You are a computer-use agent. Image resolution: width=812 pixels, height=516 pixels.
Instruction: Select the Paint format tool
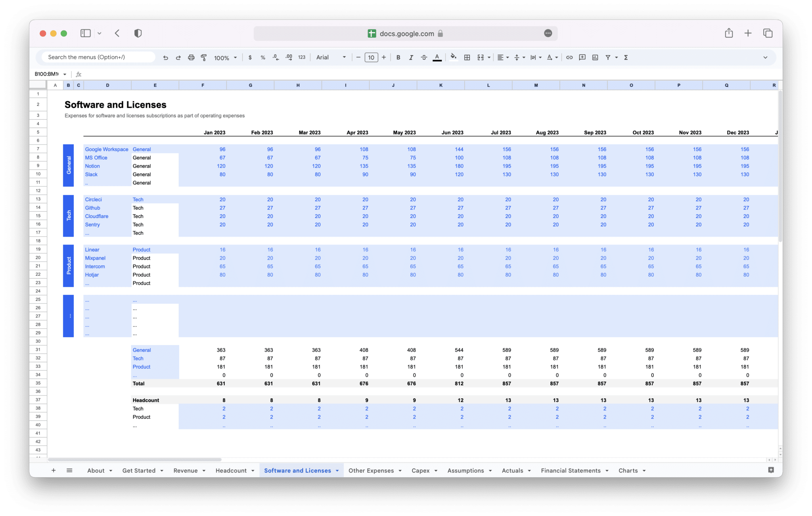coord(204,57)
